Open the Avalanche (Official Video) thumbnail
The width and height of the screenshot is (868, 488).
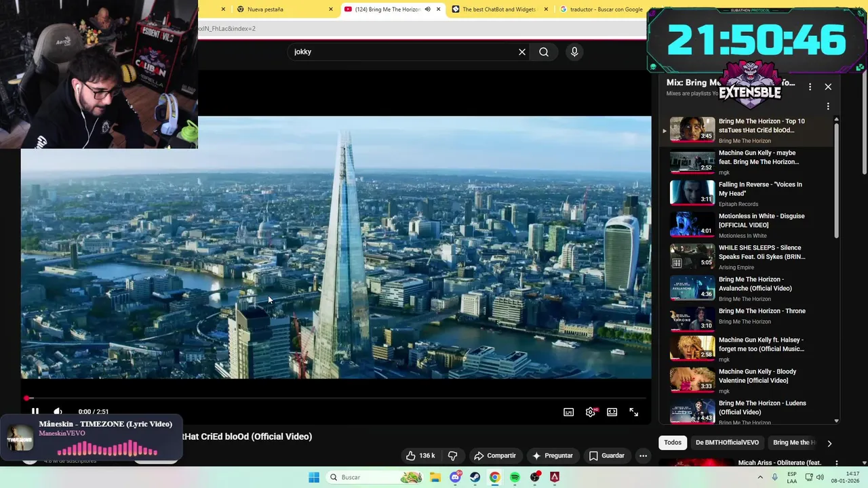pos(692,288)
